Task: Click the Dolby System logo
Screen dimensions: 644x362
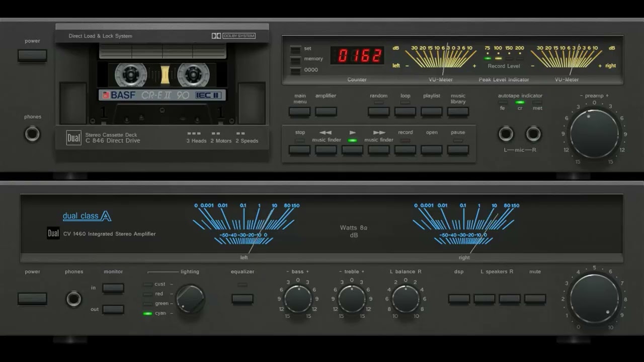Action: tap(233, 36)
